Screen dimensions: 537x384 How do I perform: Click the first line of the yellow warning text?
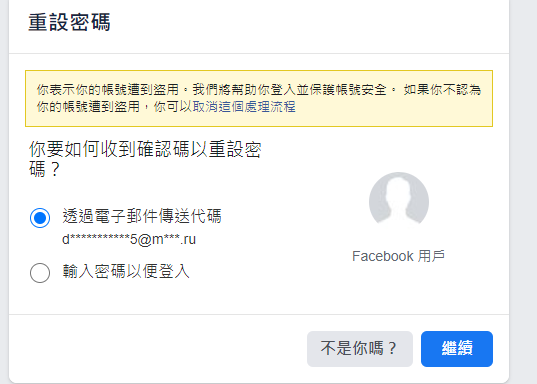coord(259,90)
